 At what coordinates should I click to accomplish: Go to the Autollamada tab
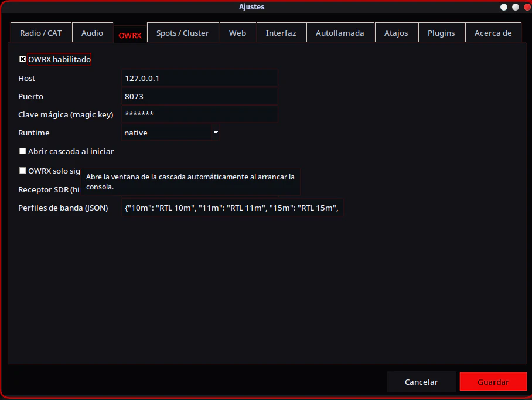pyautogui.click(x=340, y=33)
